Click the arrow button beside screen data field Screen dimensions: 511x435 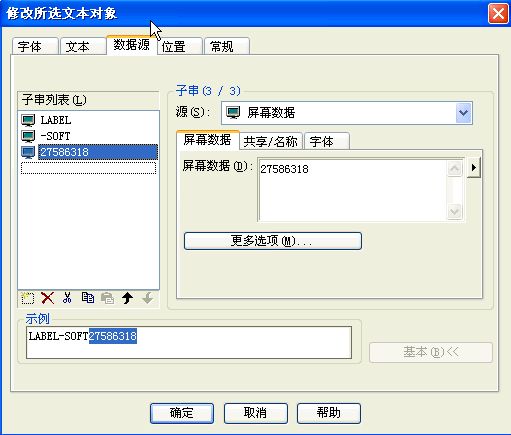(x=474, y=167)
